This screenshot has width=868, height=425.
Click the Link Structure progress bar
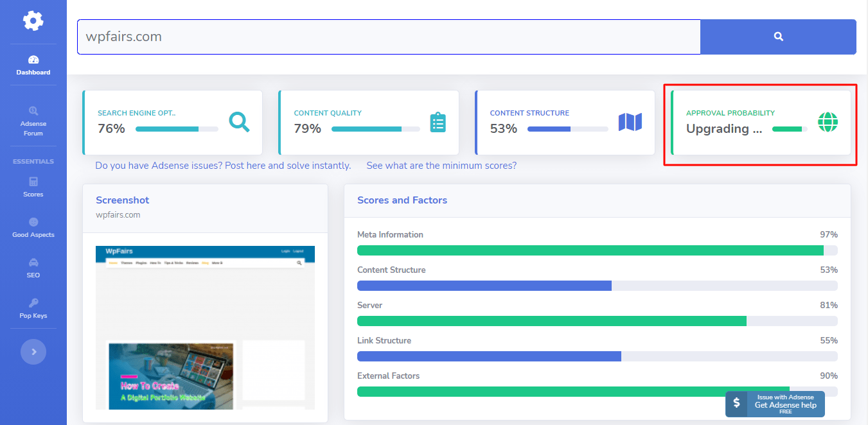point(597,356)
